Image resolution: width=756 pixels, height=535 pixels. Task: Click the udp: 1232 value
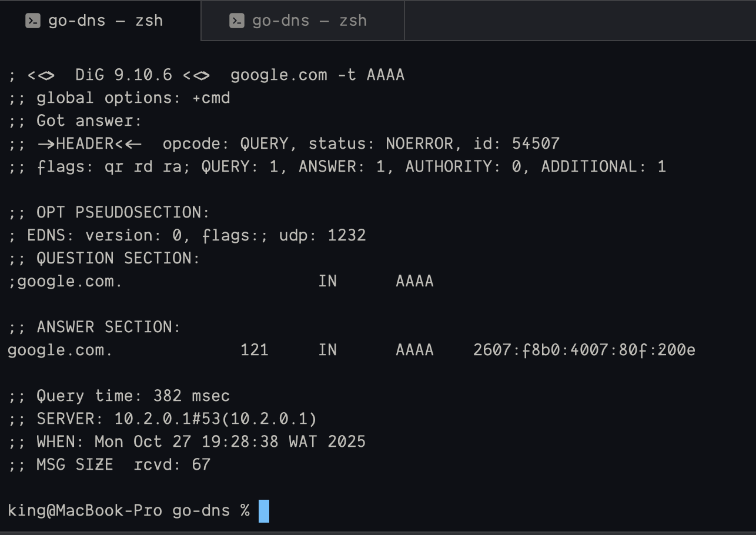pos(322,236)
